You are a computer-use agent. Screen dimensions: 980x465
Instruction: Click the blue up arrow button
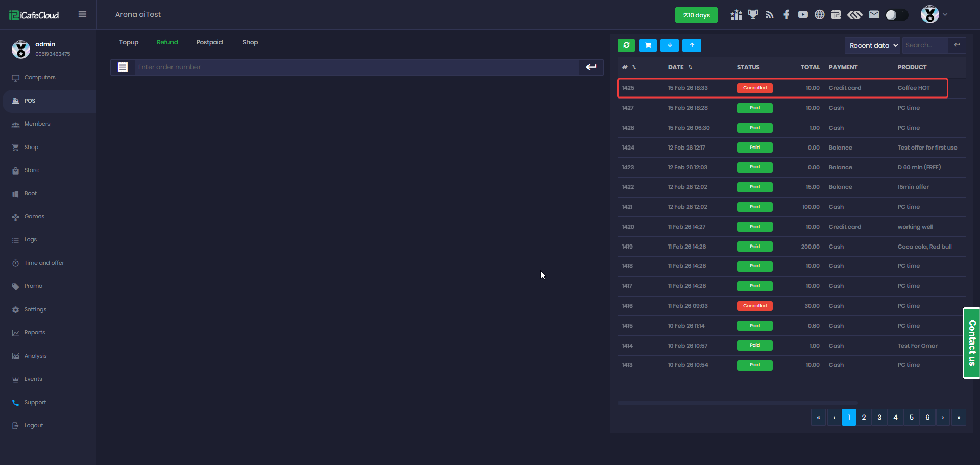692,45
